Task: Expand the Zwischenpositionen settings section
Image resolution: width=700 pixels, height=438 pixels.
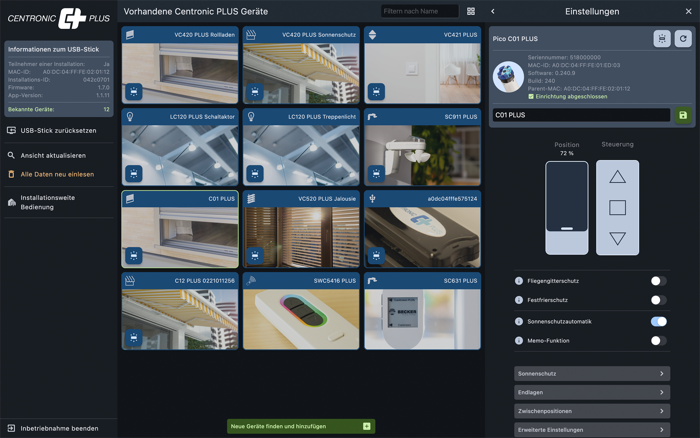Action: (x=592, y=411)
